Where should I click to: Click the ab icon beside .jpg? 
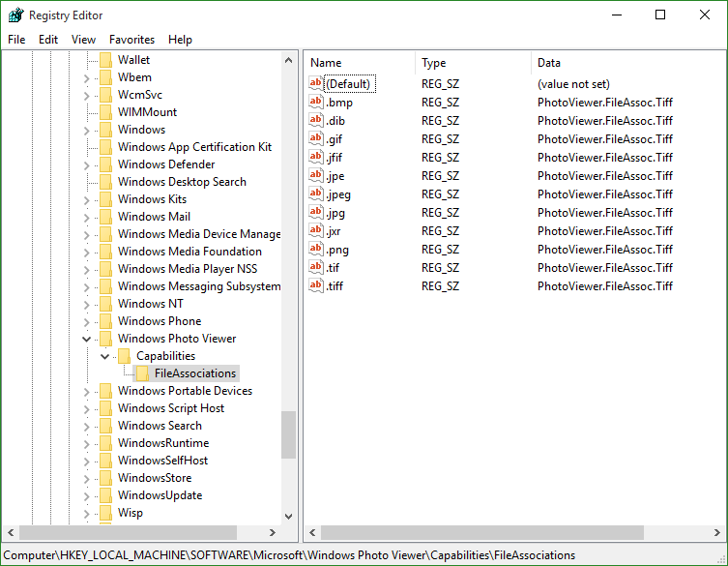[x=316, y=212]
